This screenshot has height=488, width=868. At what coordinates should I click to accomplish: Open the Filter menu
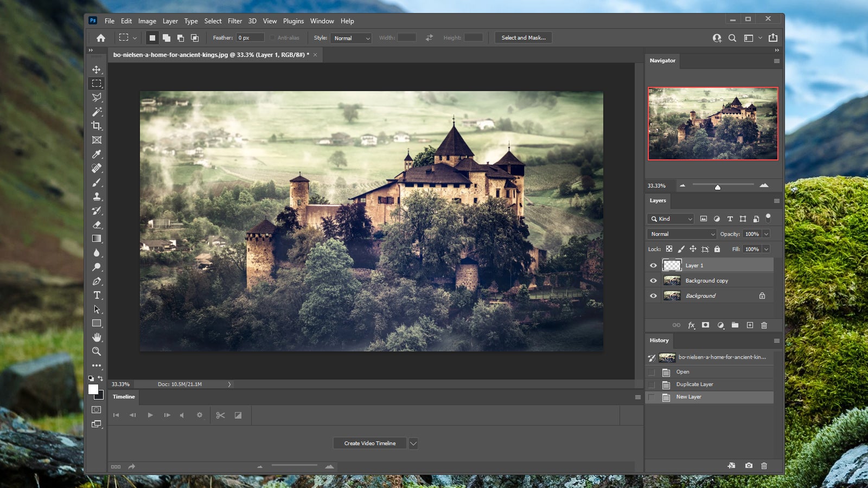pyautogui.click(x=235, y=21)
